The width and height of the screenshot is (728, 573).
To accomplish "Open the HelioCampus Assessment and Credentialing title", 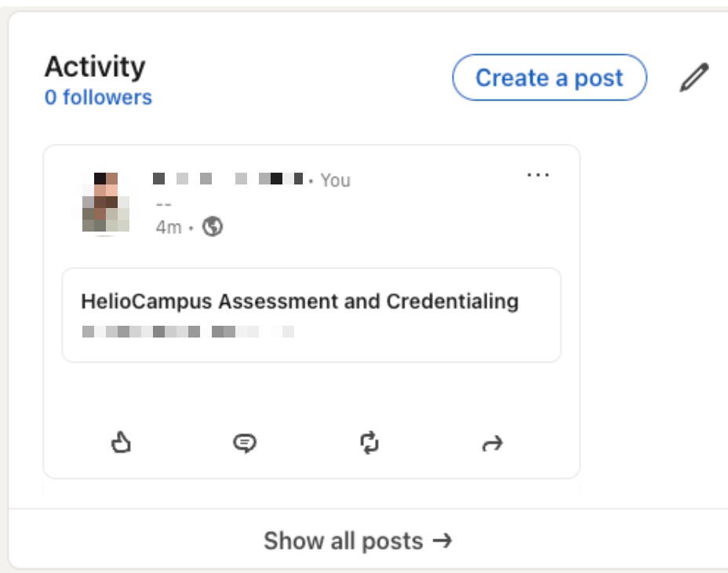I will [x=300, y=301].
